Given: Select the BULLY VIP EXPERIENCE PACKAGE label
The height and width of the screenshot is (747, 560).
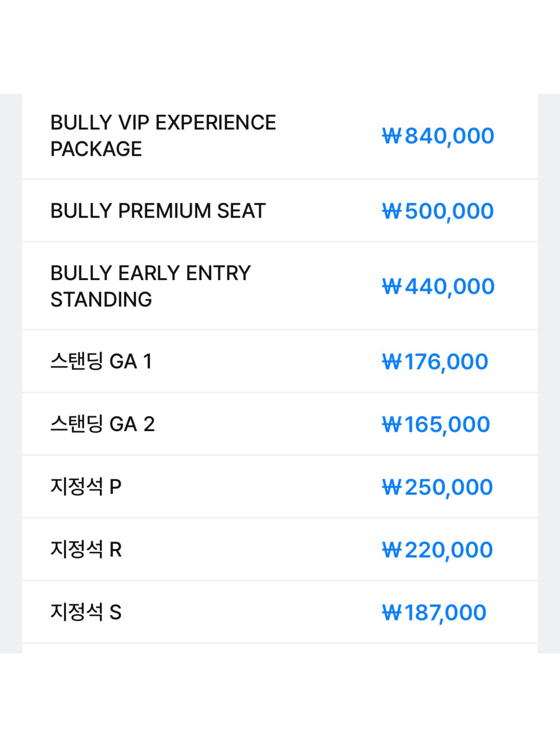Looking at the screenshot, I should [x=163, y=136].
